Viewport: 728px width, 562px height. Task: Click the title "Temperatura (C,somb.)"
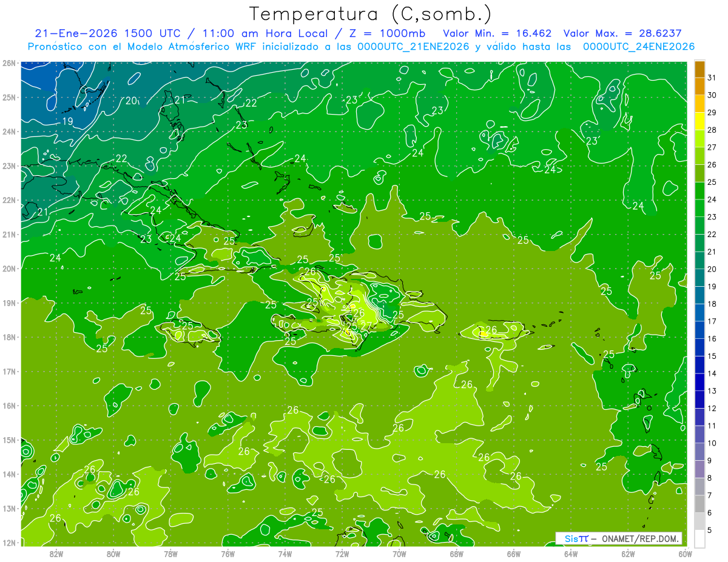coord(371,14)
